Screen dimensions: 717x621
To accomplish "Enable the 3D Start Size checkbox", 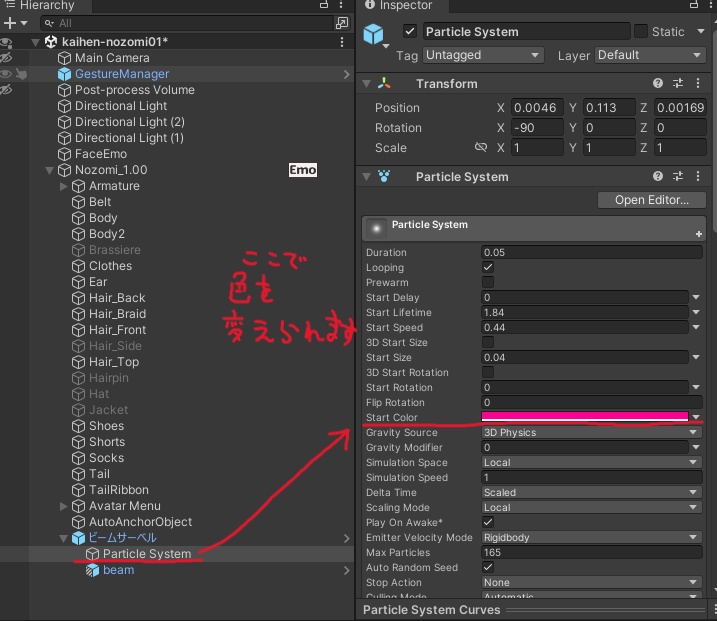I will tap(488, 342).
